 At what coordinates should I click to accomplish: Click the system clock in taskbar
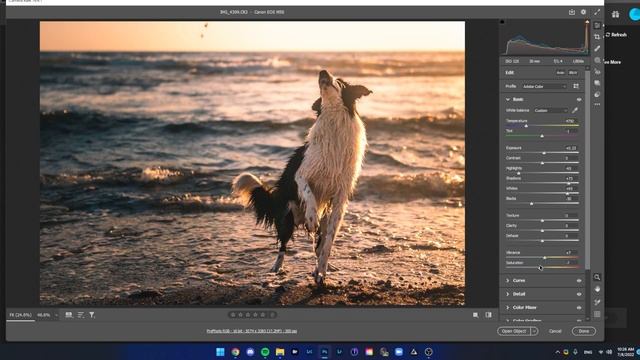coord(626,352)
